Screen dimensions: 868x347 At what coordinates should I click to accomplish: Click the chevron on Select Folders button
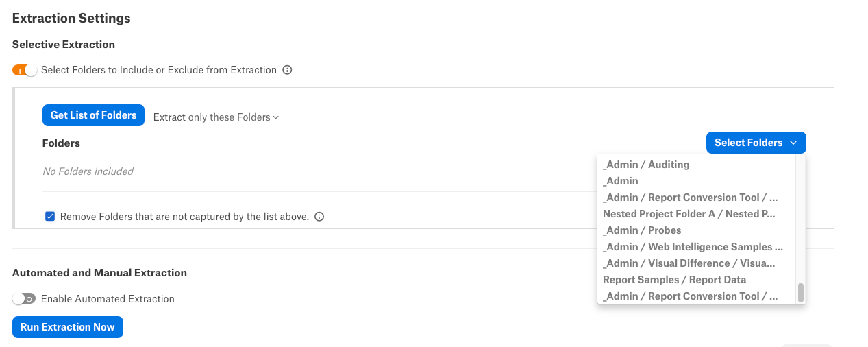pos(793,143)
